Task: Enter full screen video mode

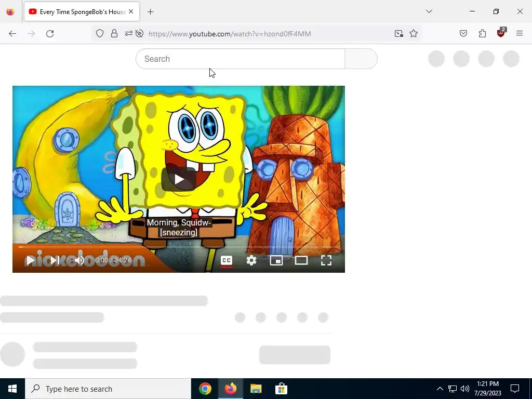Action: coord(326,260)
